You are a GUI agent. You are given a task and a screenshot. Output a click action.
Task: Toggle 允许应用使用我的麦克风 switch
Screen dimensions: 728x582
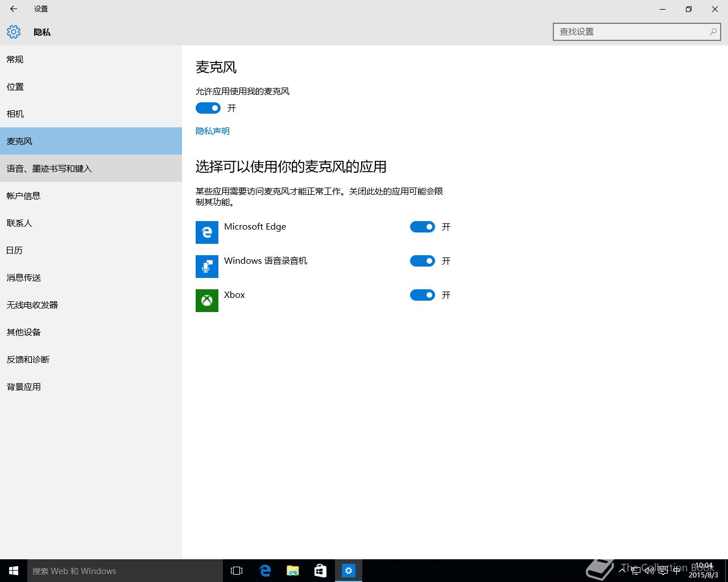pyautogui.click(x=208, y=108)
